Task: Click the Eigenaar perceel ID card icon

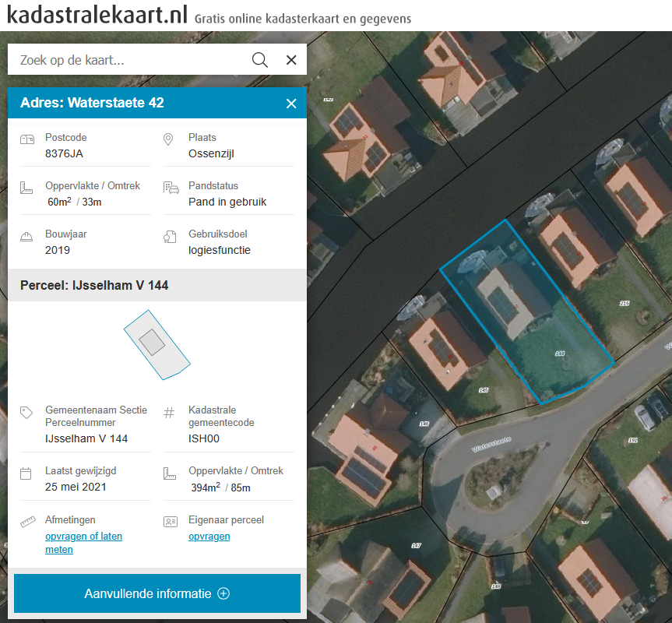Action: [171, 521]
